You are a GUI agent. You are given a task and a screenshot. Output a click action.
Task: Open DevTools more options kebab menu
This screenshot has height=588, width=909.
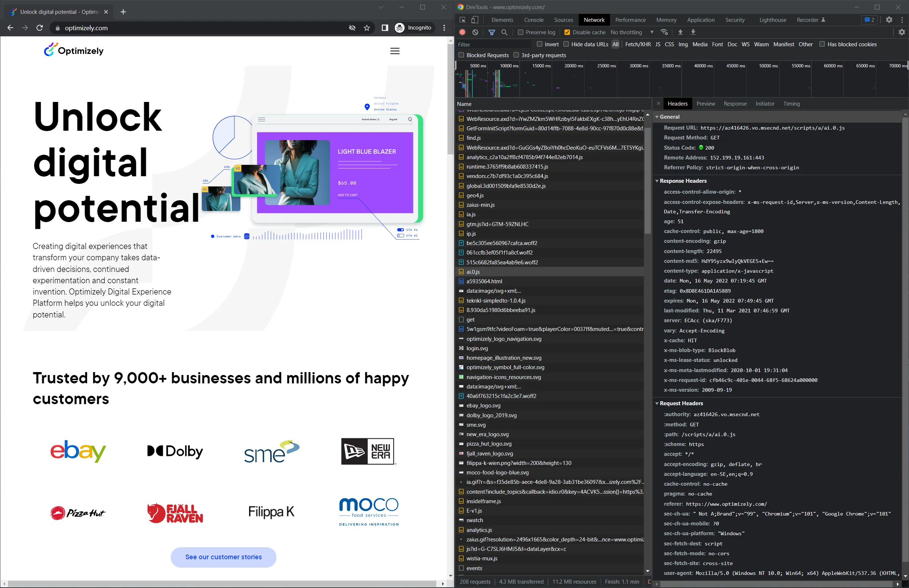tap(902, 20)
